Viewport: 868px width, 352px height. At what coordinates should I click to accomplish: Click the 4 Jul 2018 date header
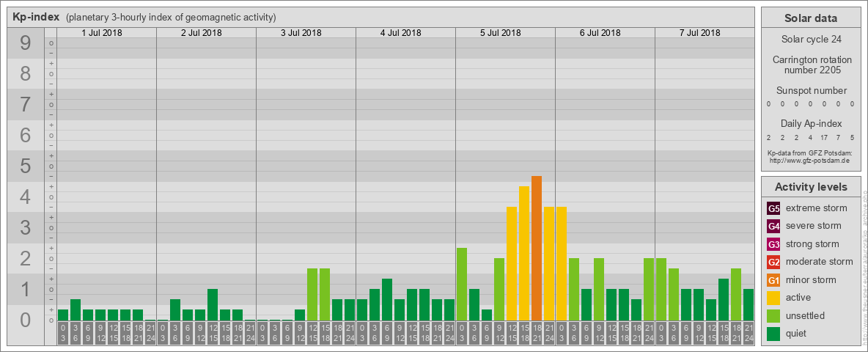click(401, 33)
